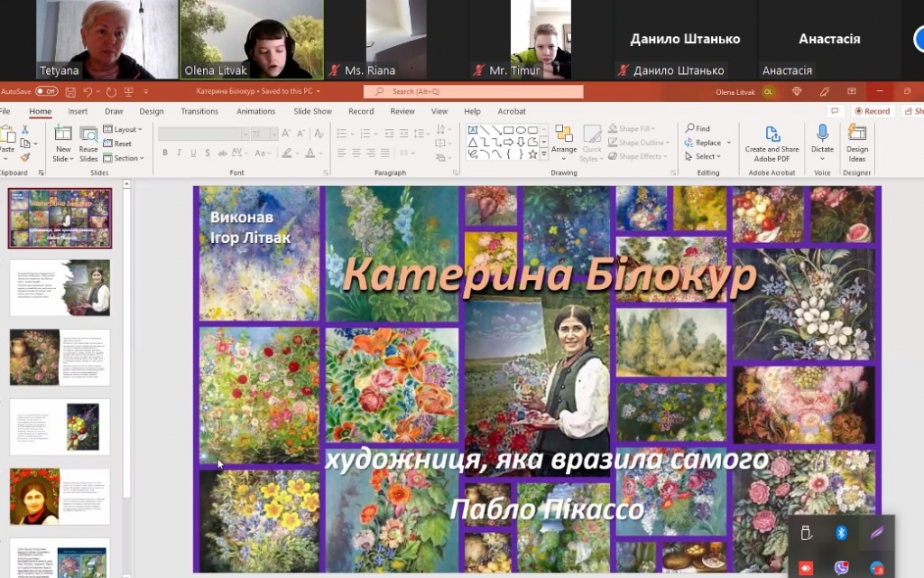
Task: Click the Viber tray icon
Action: (x=841, y=568)
